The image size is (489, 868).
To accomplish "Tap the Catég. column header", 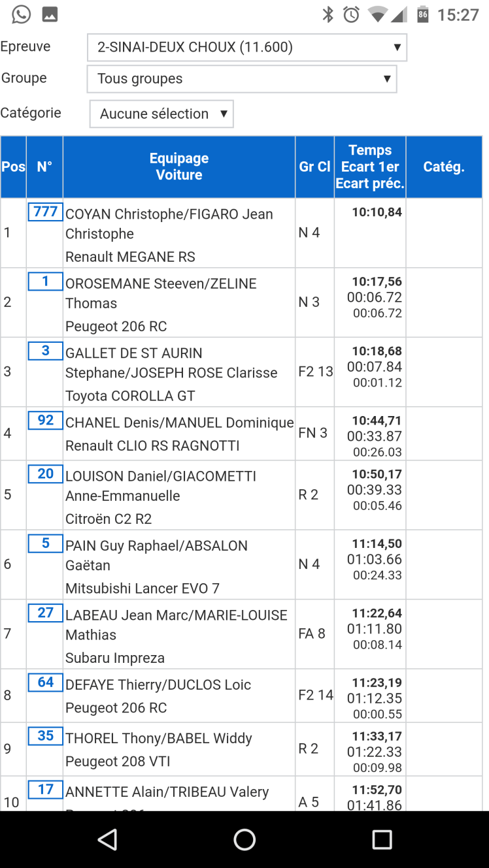I will click(x=444, y=167).
